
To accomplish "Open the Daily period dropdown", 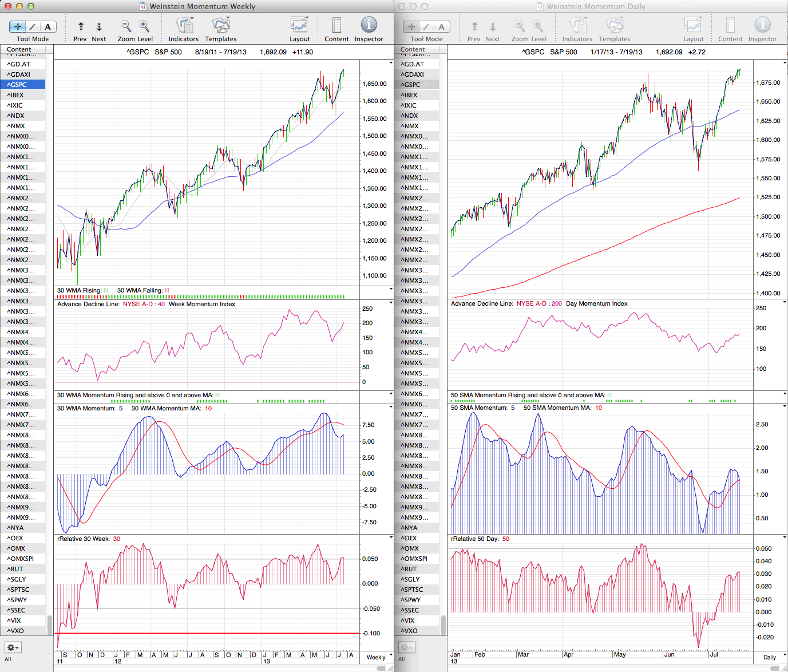I will click(773, 657).
